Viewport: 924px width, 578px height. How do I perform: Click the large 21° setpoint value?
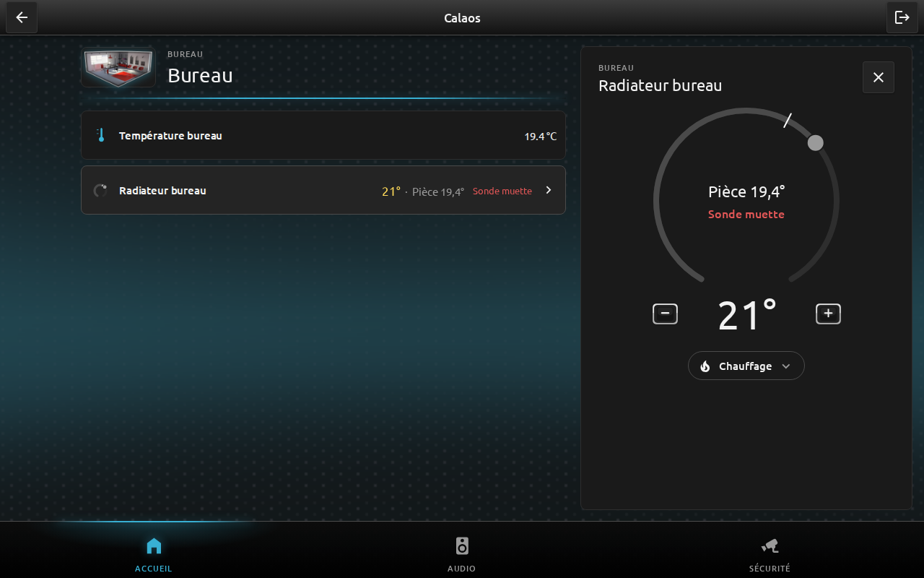(747, 315)
